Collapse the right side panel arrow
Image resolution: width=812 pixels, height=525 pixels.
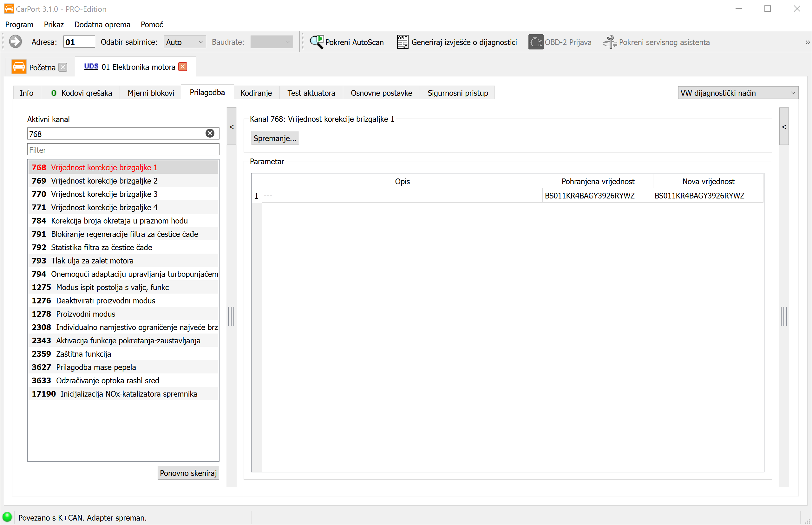(x=784, y=126)
